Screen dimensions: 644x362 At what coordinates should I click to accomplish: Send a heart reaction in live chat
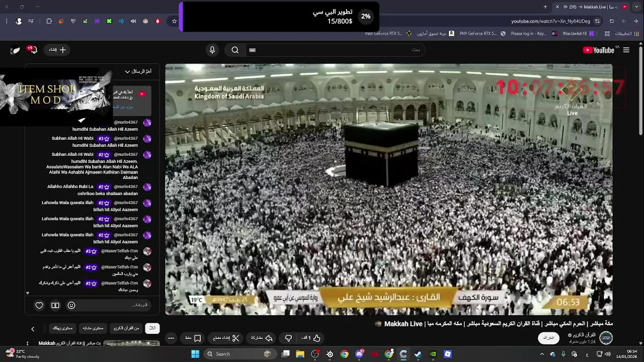click(39, 305)
